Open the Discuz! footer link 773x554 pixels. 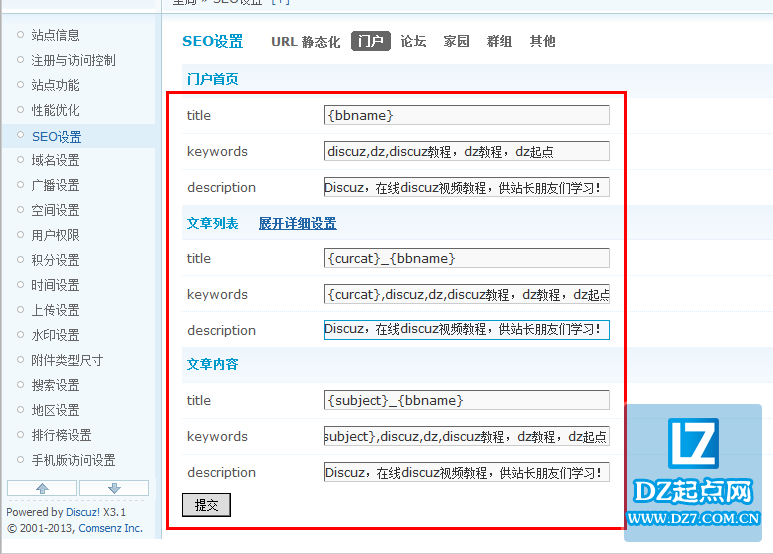[x=82, y=512]
